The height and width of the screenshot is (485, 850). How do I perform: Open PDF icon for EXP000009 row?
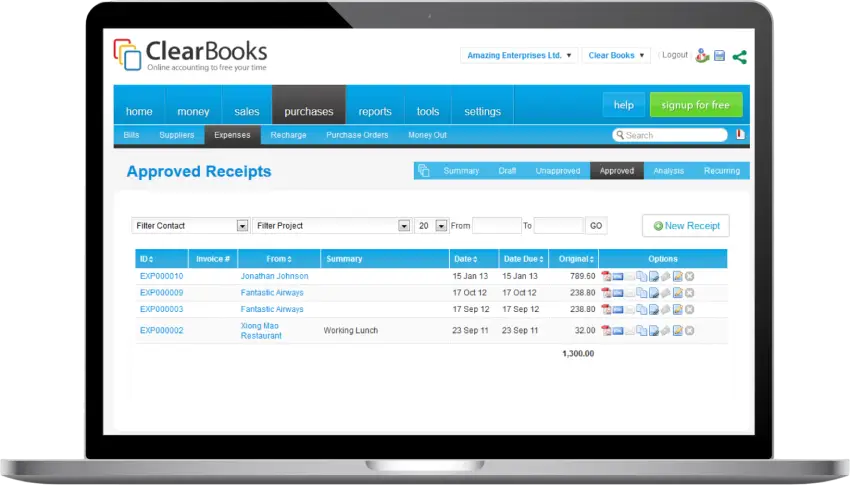click(606, 293)
